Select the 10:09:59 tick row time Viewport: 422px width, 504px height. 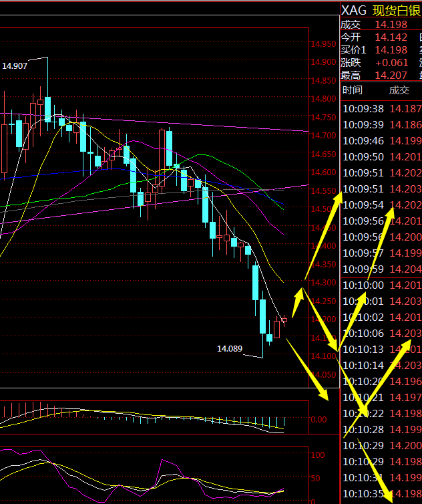[x=363, y=269]
